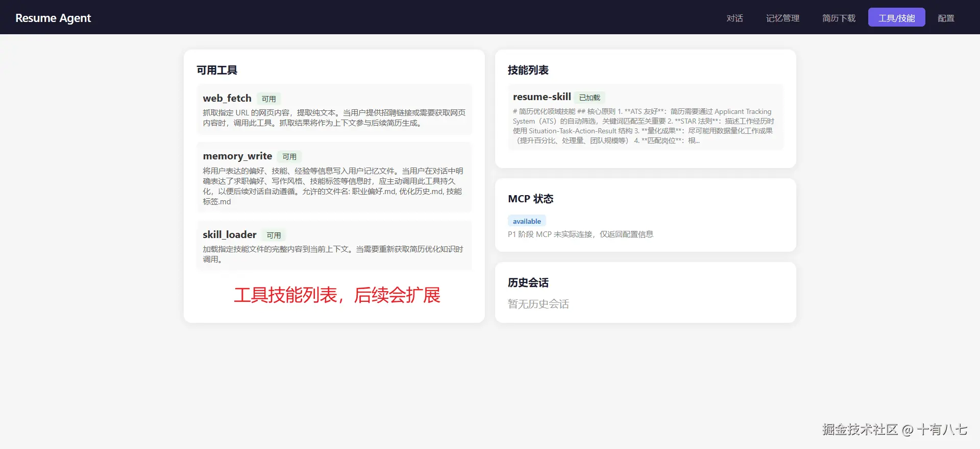Click the available MCP status badge
980x449 pixels.
pos(527,221)
